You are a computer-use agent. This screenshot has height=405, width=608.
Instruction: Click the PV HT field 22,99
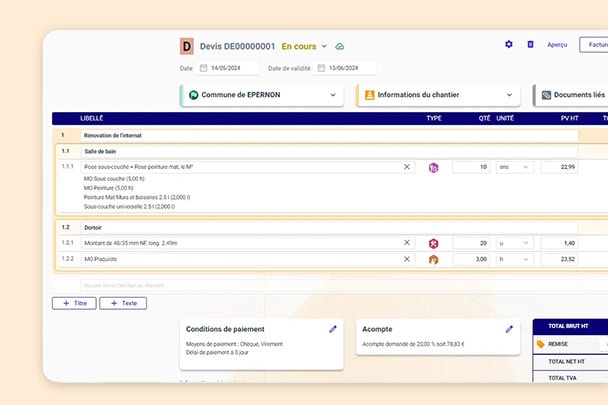pos(559,167)
